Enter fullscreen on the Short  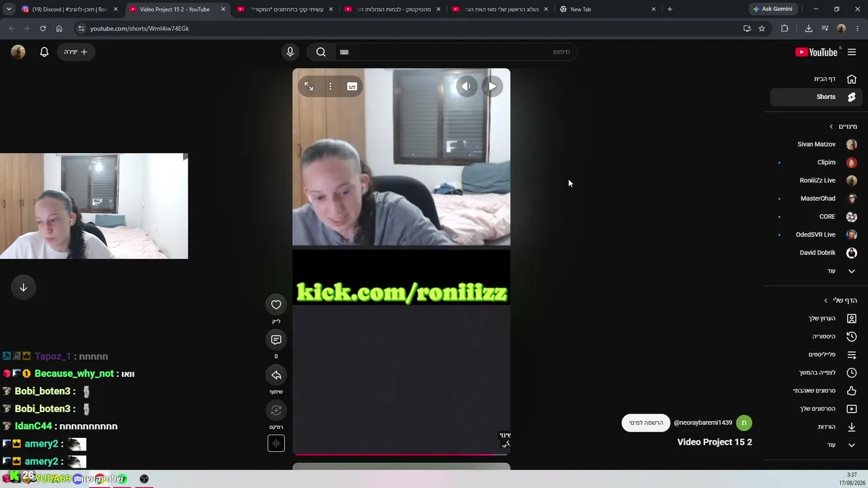pos(309,86)
